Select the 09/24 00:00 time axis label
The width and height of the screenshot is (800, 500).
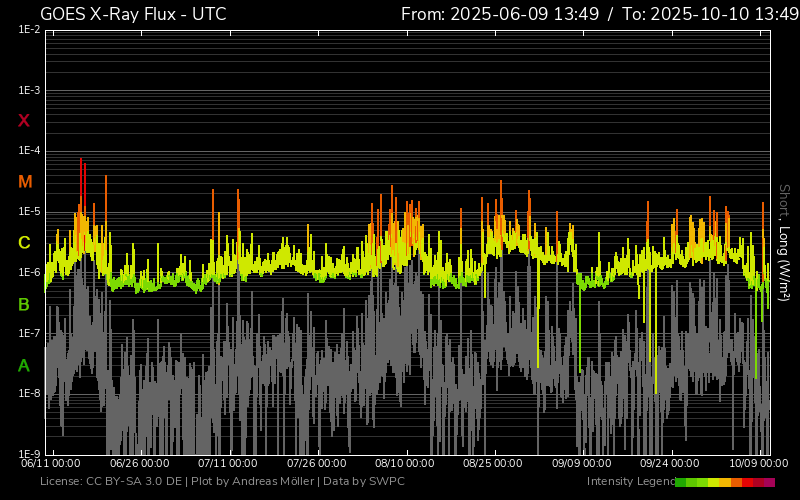click(669, 464)
